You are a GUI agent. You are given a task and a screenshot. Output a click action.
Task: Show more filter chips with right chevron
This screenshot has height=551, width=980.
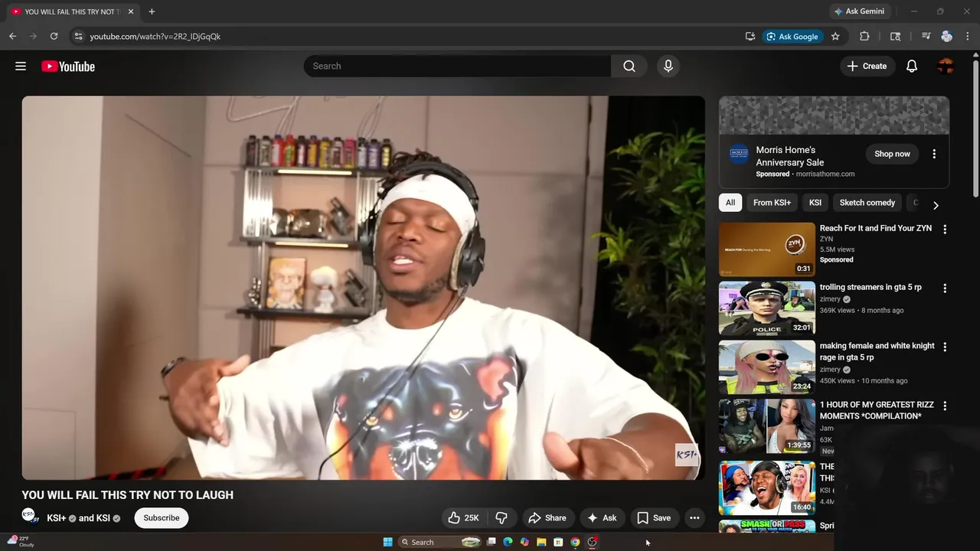pyautogui.click(x=936, y=205)
